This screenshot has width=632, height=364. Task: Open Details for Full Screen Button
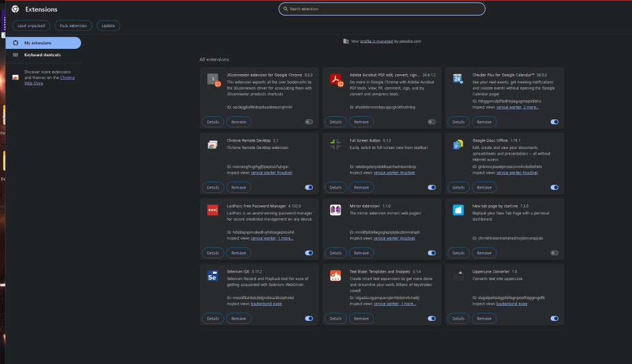point(336,188)
